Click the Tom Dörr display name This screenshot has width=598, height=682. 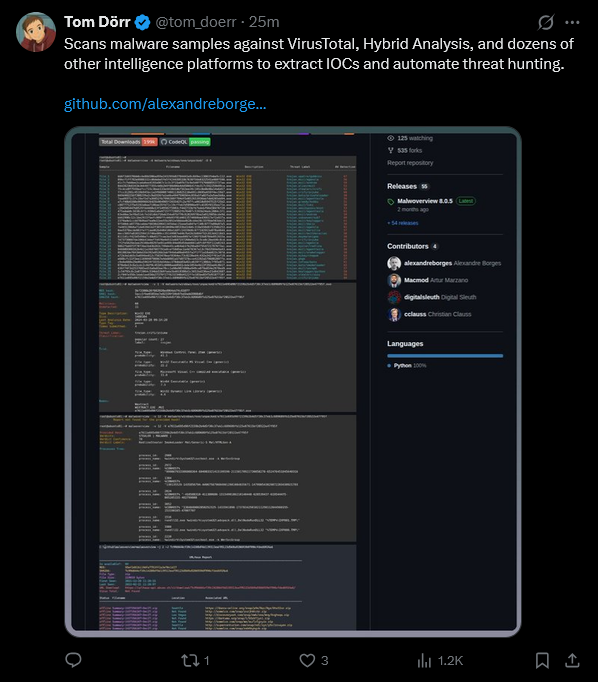coord(97,22)
